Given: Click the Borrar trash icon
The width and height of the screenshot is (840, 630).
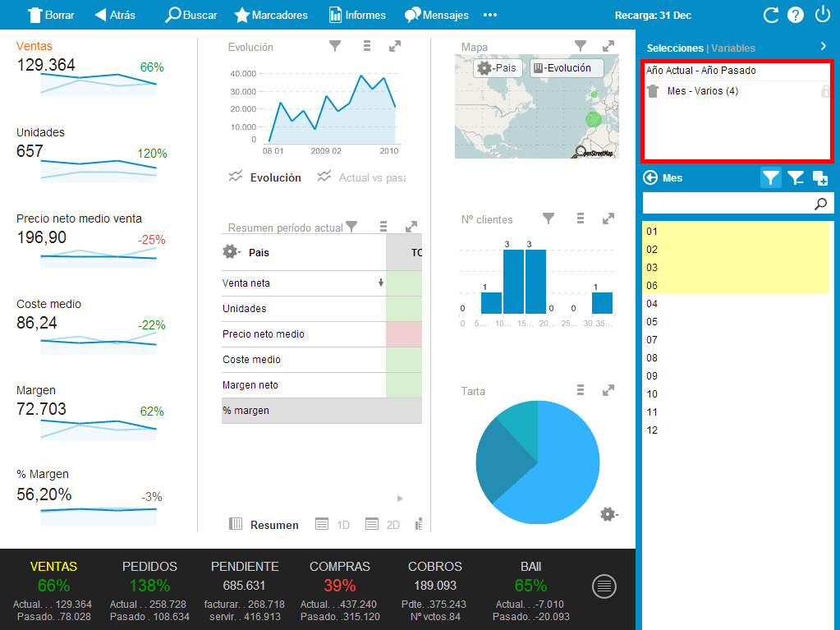Looking at the screenshot, I should (x=35, y=15).
